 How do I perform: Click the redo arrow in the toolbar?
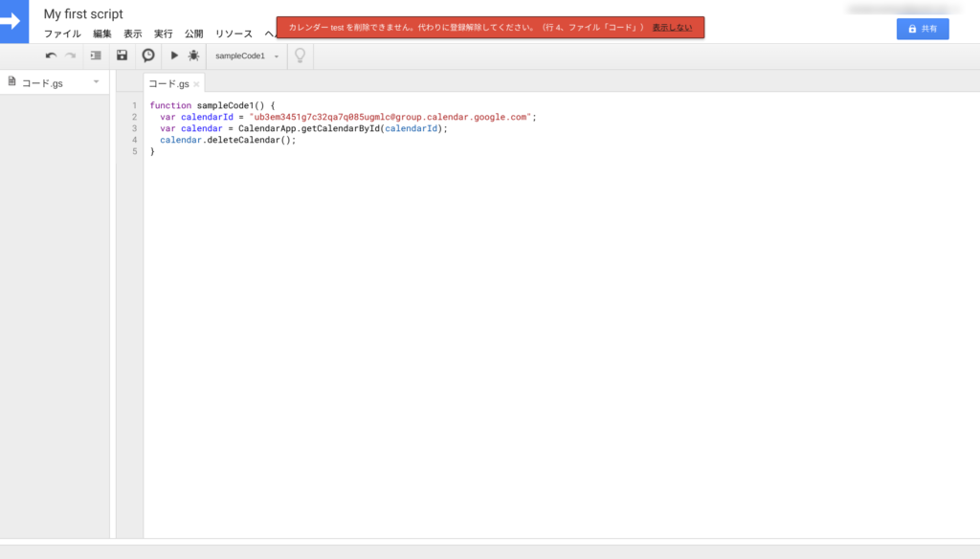tap(69, 55)
